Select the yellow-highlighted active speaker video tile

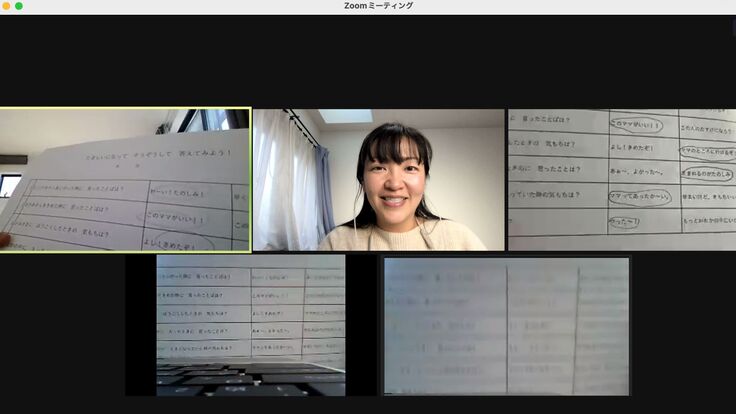click(x=125, y=180)
